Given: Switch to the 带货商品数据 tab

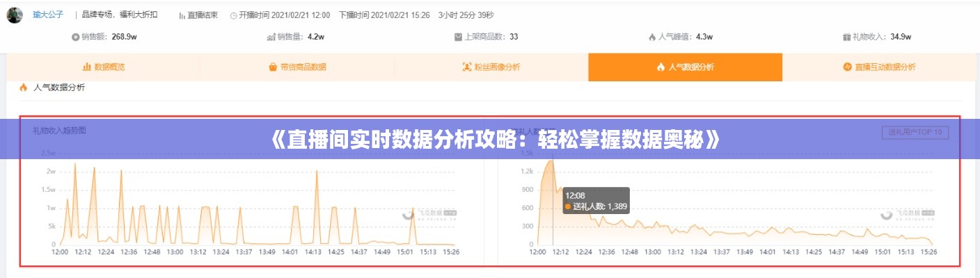Looking at the screenshot, I should click(x=297, y=67).
